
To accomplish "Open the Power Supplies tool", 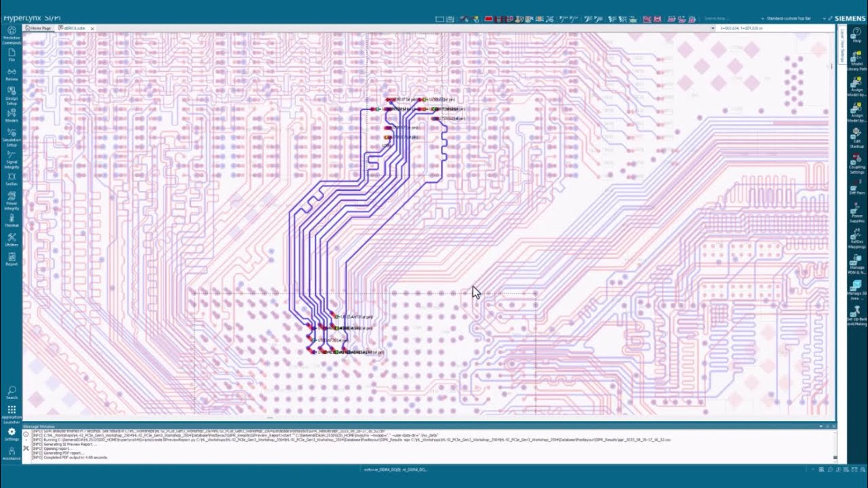I will click(x=857, y=211).
